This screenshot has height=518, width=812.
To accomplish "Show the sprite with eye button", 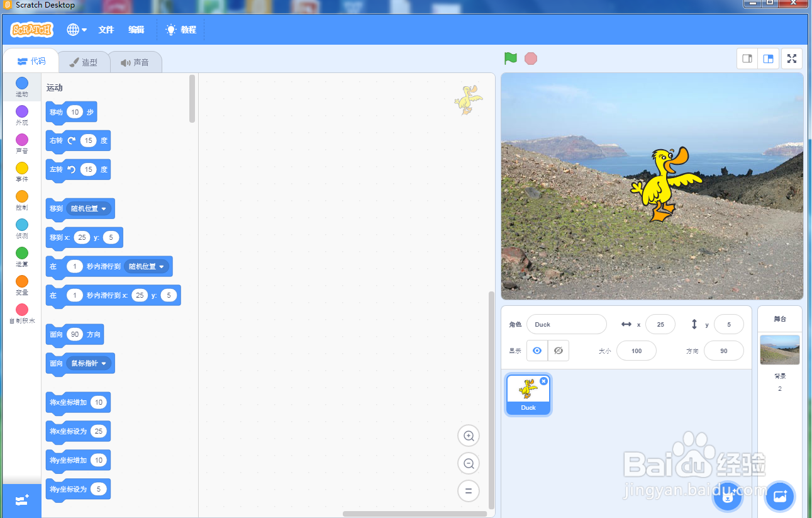I will 537,351.
